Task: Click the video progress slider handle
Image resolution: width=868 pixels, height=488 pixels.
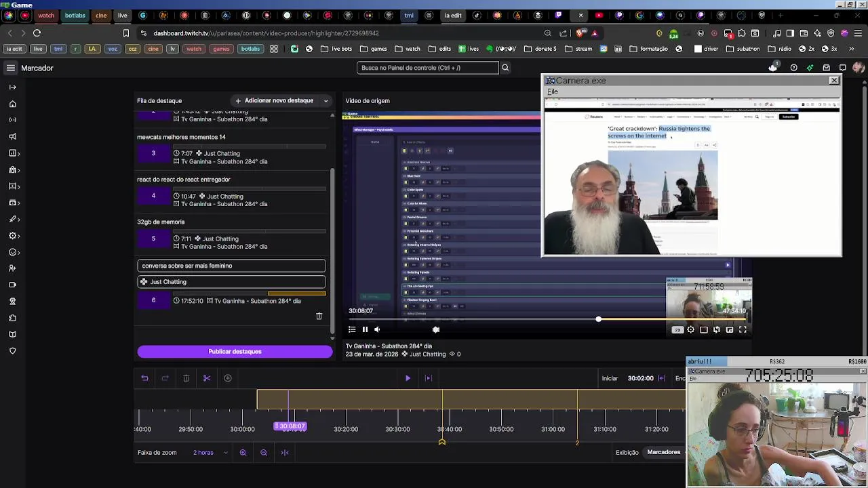Action: coord(598,319)
